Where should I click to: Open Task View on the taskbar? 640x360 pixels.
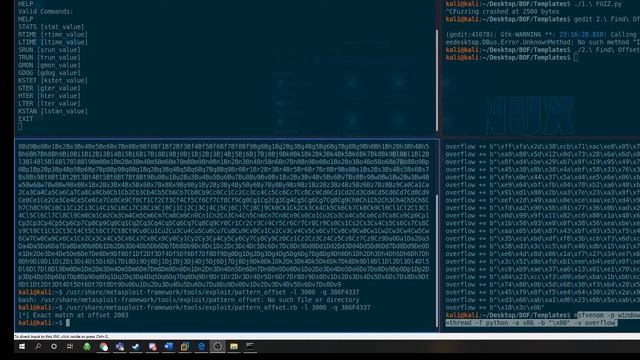[70, 347]
